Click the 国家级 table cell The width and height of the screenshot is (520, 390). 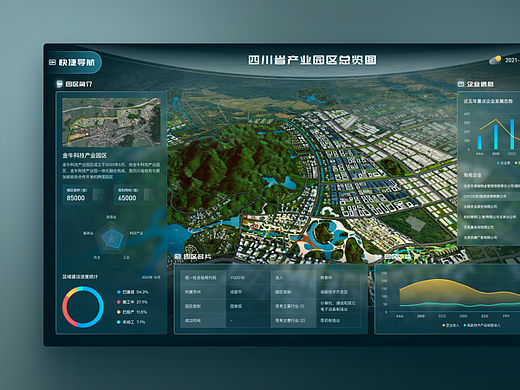(248, 306)
